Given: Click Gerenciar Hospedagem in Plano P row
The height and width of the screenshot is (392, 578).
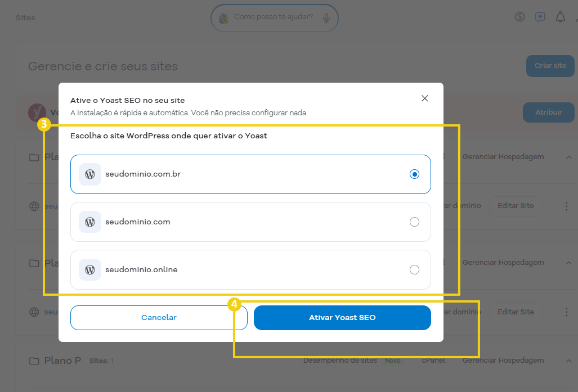Looking at the screenshot, I should coord(503,361).
